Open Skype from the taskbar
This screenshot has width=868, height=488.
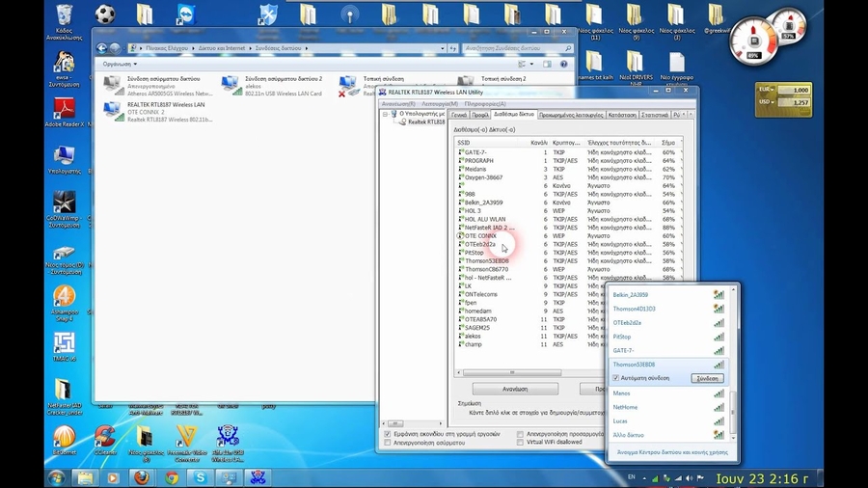coord(200,477)
